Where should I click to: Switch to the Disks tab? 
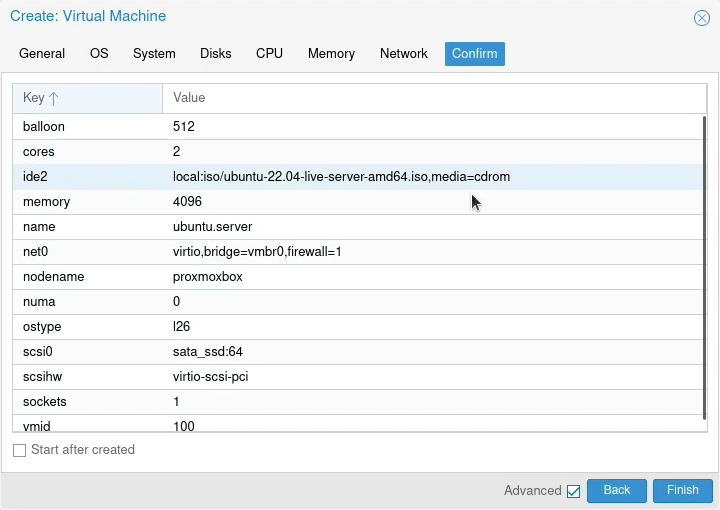[x=215, y=54]
